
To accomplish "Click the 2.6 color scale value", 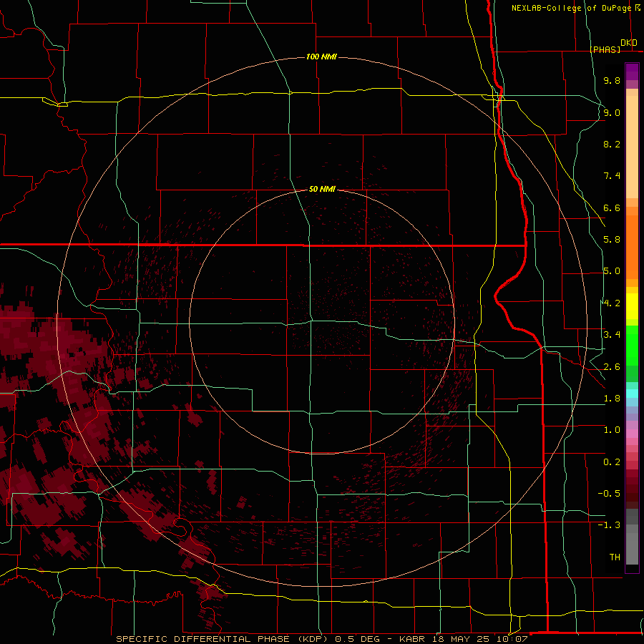I will pos(612,367).
